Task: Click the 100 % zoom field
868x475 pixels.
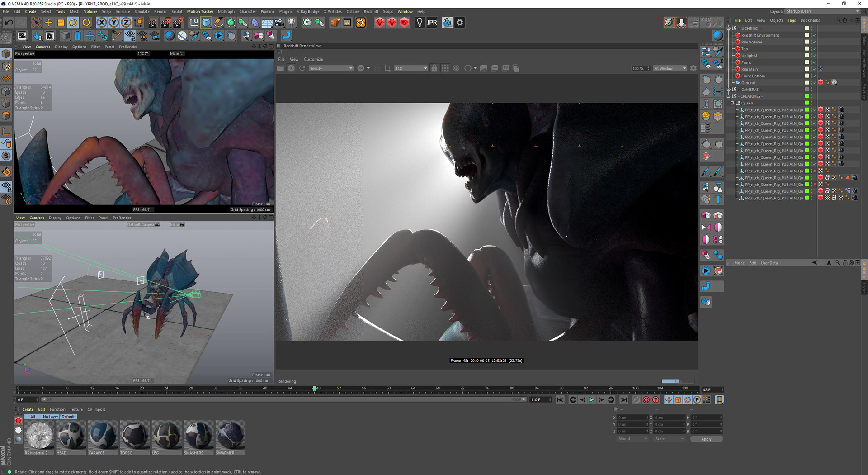Action: (641, 68)
